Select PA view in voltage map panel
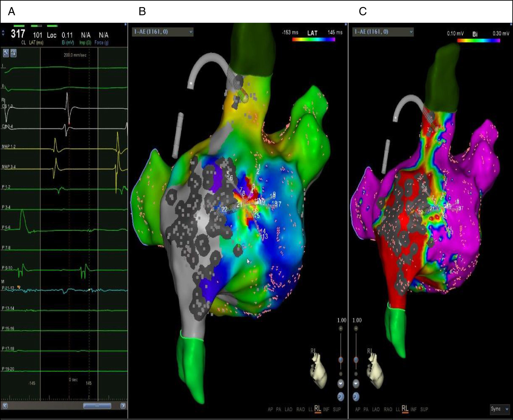The width and height of the screenshot is (513, 420). (x=366, y=409)
